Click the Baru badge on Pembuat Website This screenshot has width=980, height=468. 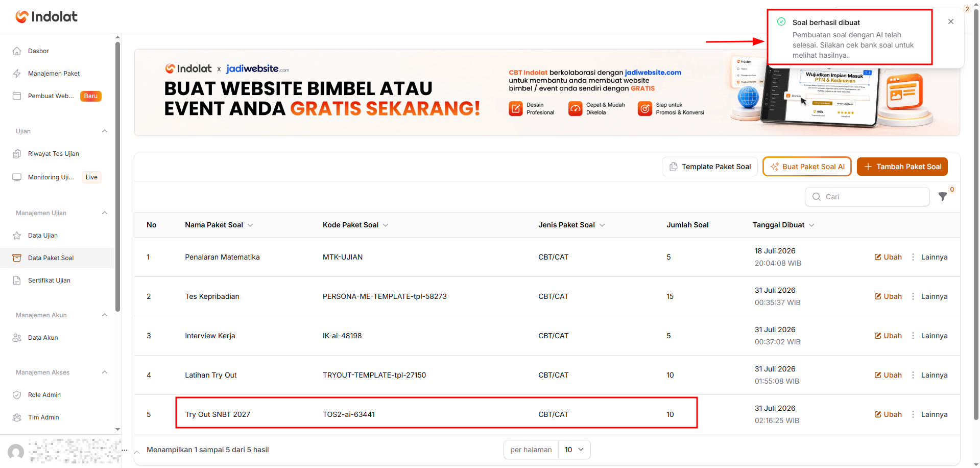coord(91,96)
